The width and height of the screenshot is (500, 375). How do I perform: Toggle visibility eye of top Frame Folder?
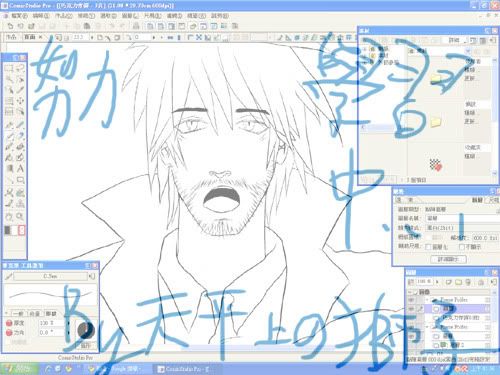pyautogui.click(x=411, y=300)
